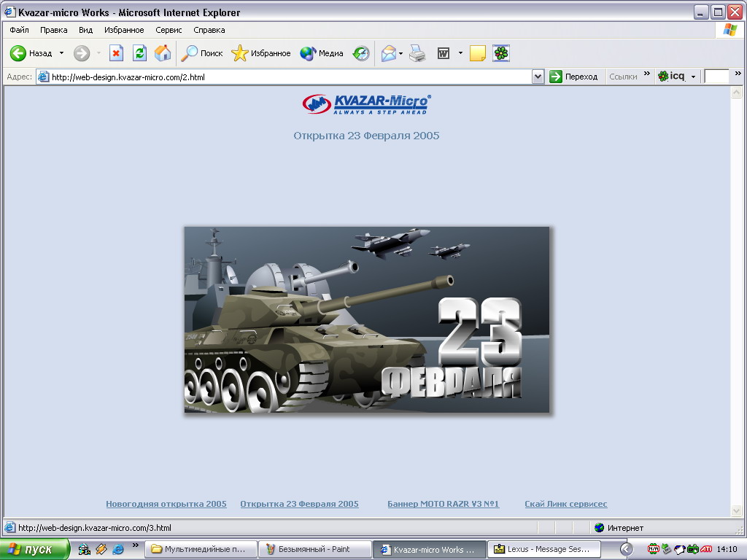The image size is (747, 560).
Task: Refresh the page with the Refresh icon
Action: [139, 53]
